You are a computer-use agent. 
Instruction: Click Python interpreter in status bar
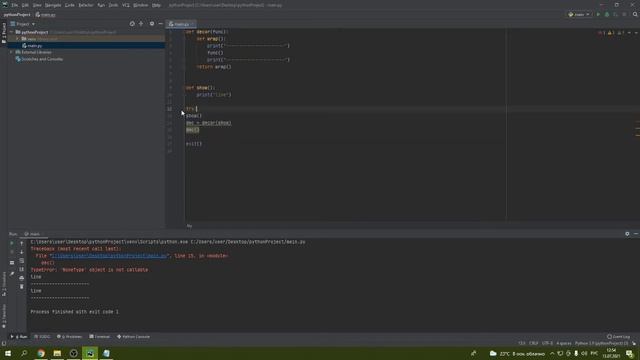[x=601, y=343]
